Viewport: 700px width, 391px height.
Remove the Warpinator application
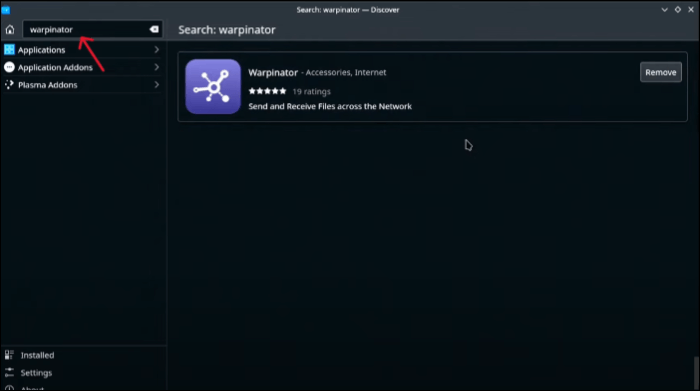tap(661, 72)
